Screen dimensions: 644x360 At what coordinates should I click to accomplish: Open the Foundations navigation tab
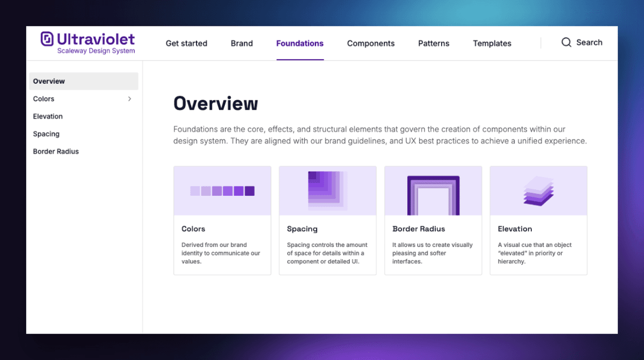pyautogui.click(x=299, y=43)
